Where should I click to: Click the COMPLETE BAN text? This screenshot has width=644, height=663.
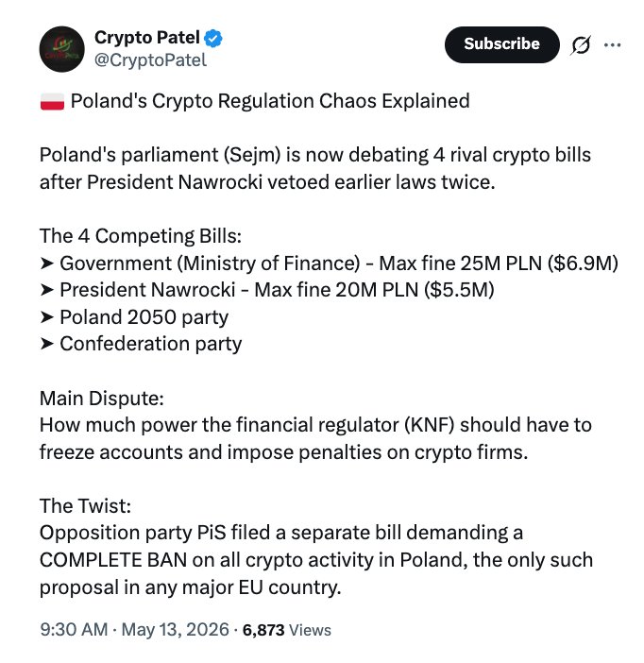(x=113, y=560)
